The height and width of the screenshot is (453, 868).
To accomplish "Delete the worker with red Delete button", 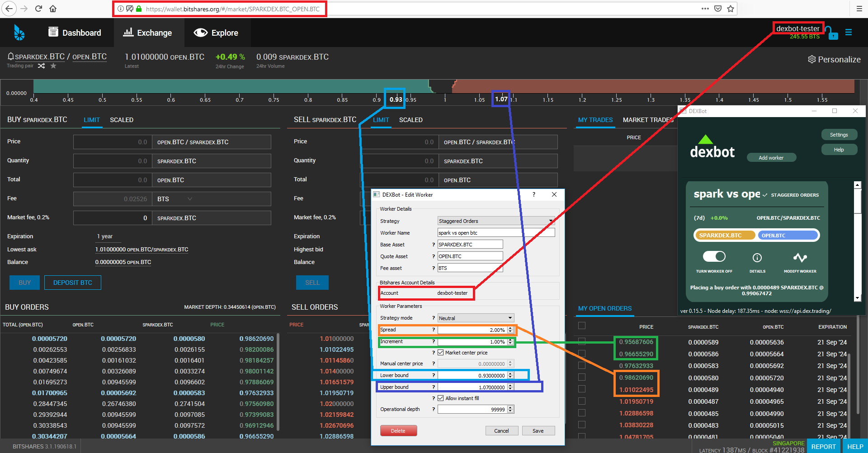I will click(398, 431).
